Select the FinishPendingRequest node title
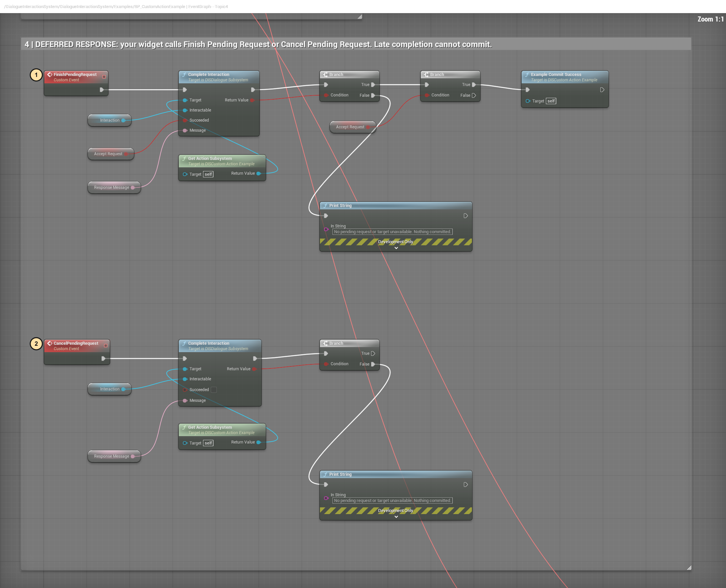Image resolution: width=726 pixels, height=588 pixels. (75, 75)
